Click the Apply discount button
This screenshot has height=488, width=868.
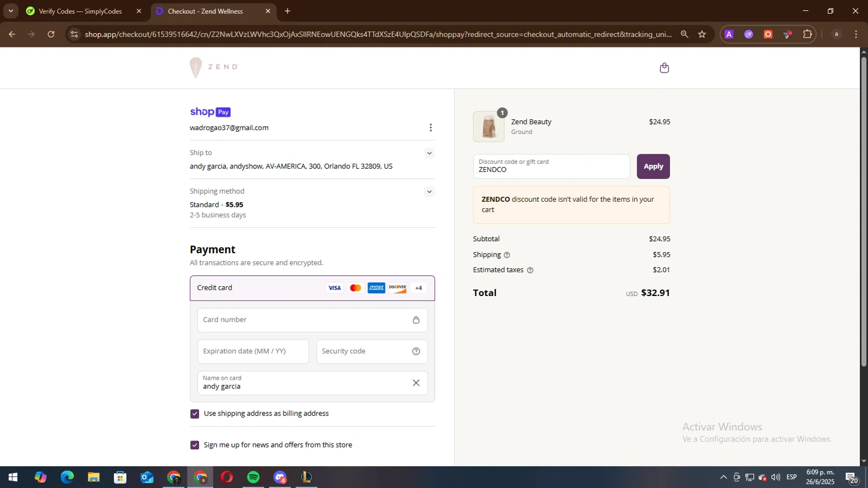coord(653,167)
